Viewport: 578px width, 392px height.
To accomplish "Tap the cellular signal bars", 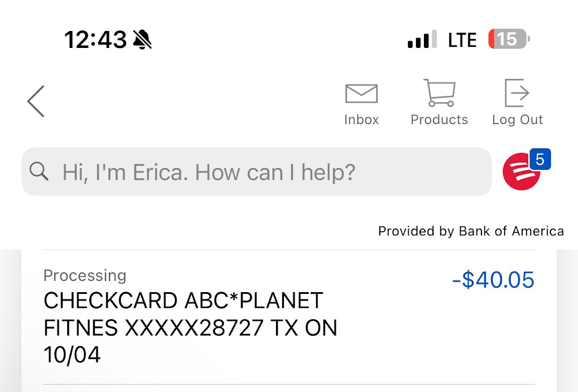I will 422,39.
